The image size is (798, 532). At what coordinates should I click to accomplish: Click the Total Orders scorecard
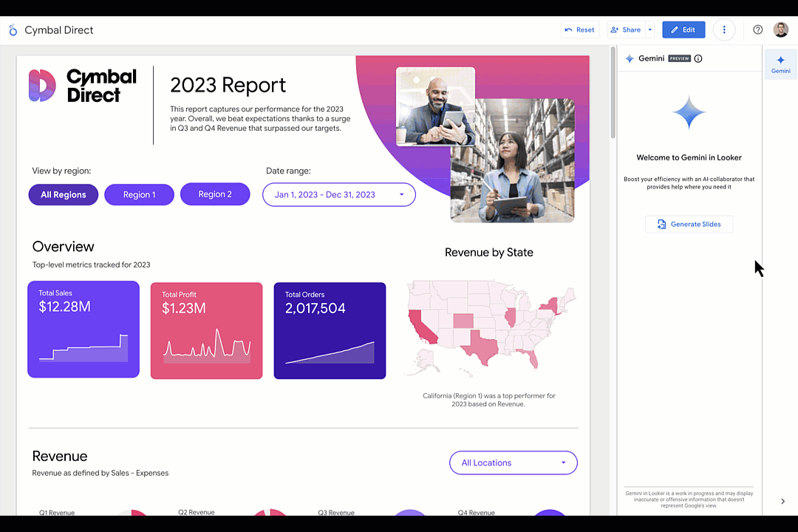coord(330,331)
